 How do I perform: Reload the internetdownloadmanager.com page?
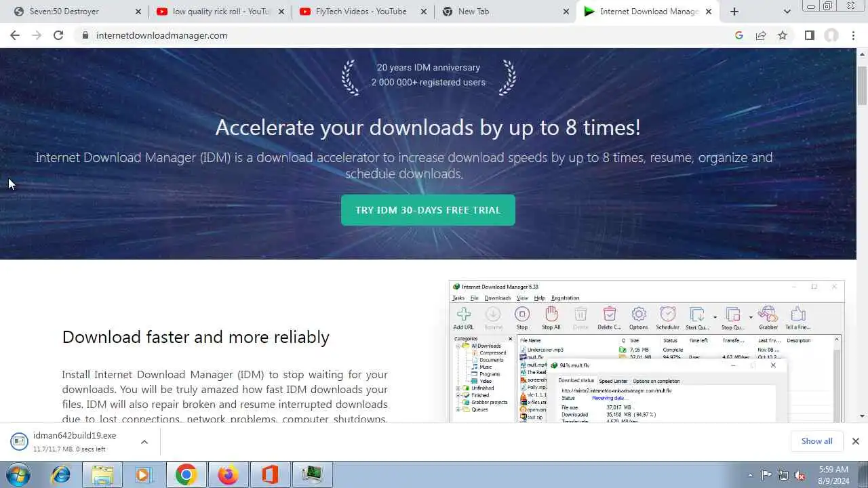click(x=58, y=35)
